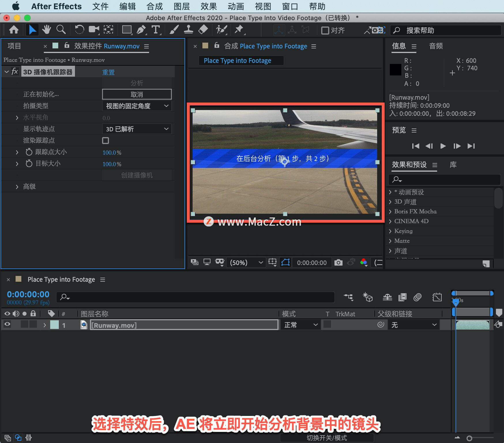Open the 动画 menu
The width and height of the screenshot is (504, 443).
coord(236,6)
